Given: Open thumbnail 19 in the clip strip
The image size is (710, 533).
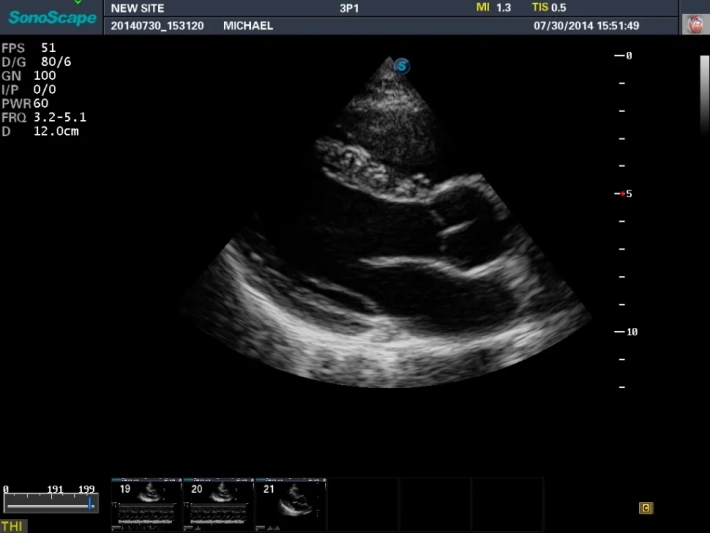Looking at the screenshot, I should pyautogui.click(x=146, y=502).
